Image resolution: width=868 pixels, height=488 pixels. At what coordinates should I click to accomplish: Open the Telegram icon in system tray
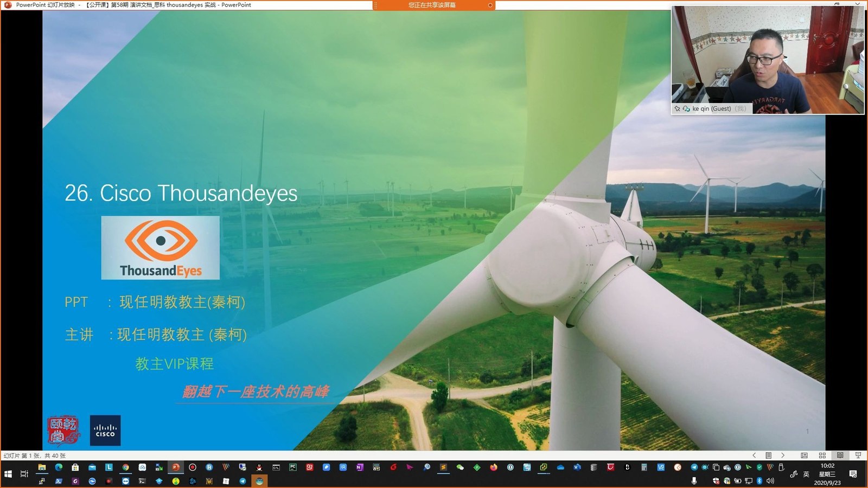(694, 467)
